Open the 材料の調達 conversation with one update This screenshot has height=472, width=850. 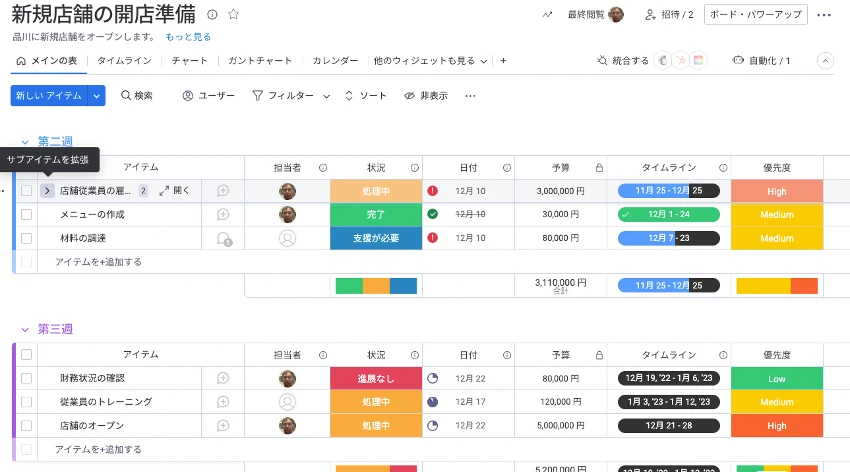[x=224, y=238]
